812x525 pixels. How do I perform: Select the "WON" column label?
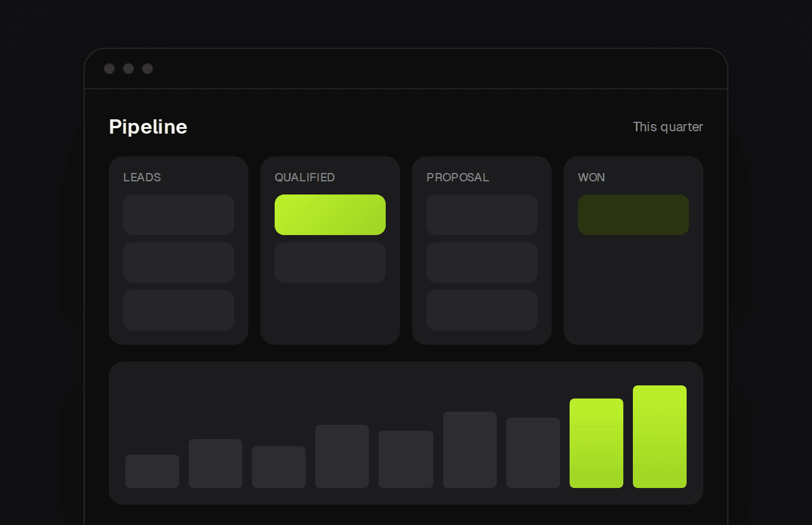[x=591, y=177]
